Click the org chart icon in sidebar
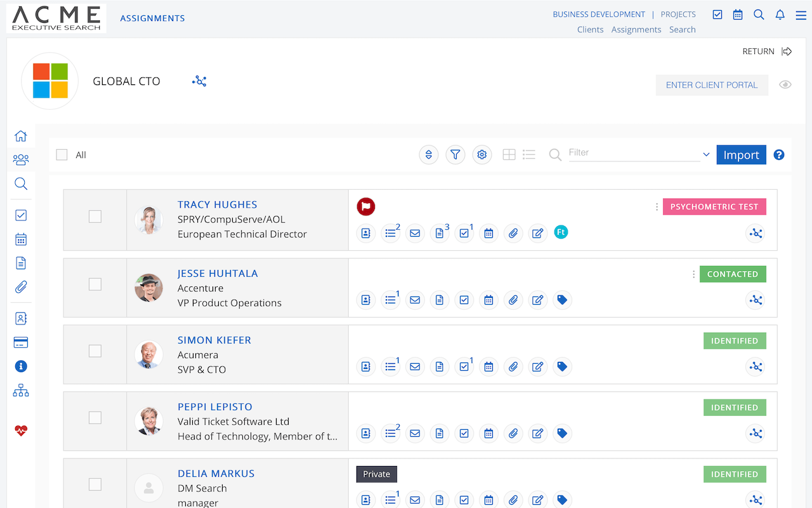The height and width of the screenshot is (508, 812). point(21,391)
